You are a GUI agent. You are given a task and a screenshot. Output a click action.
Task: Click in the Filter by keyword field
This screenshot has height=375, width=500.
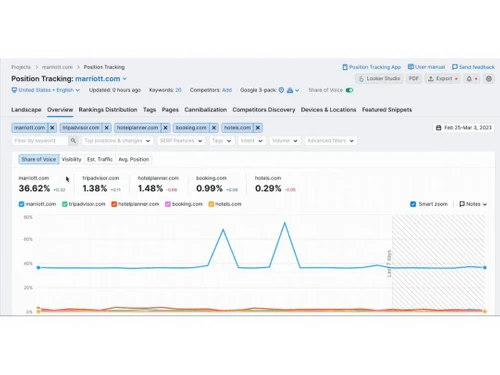[40, 141]
